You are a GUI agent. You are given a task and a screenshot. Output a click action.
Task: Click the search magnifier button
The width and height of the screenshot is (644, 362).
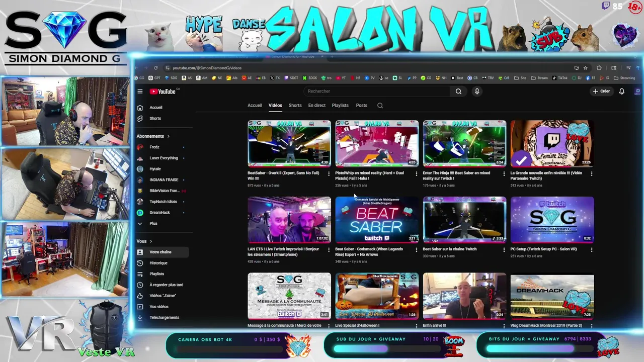pos(458,91)
